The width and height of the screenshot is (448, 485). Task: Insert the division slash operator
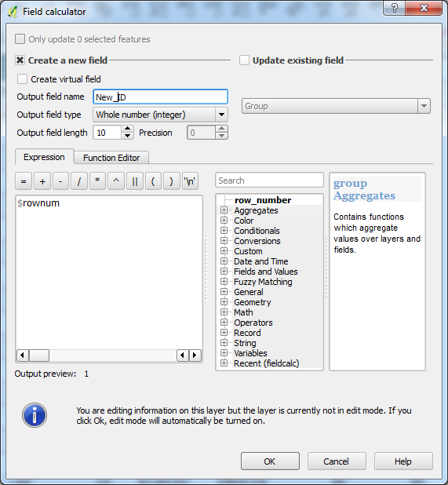79,181
